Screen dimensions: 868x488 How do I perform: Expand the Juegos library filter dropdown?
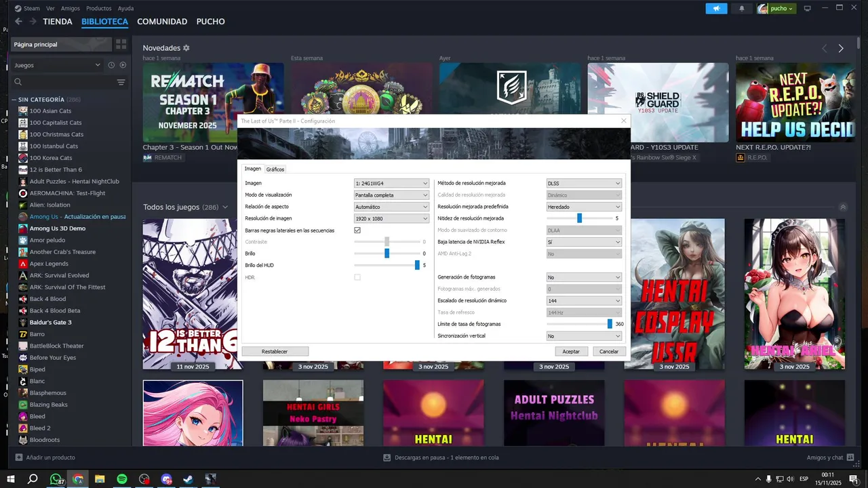coord(57,65)
